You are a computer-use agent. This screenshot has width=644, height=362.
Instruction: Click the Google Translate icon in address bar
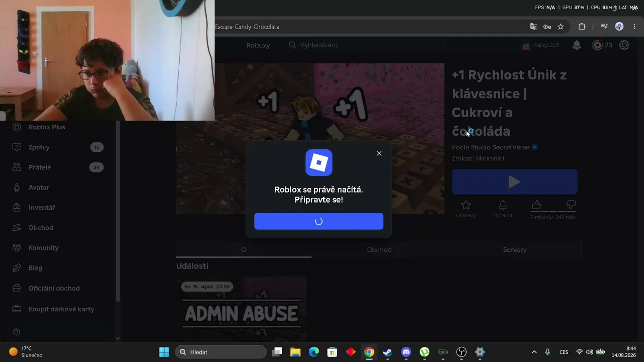533,27
